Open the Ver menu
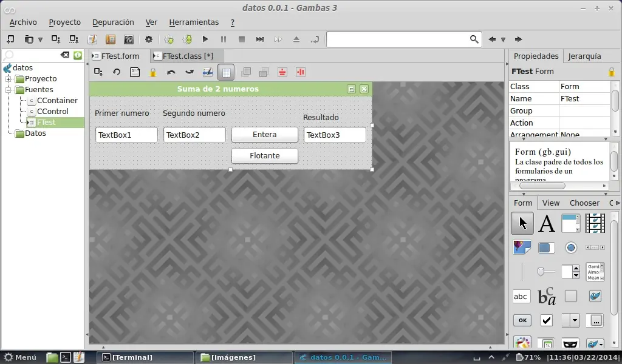This screenshot has width=622, height=364. [151, 22]
